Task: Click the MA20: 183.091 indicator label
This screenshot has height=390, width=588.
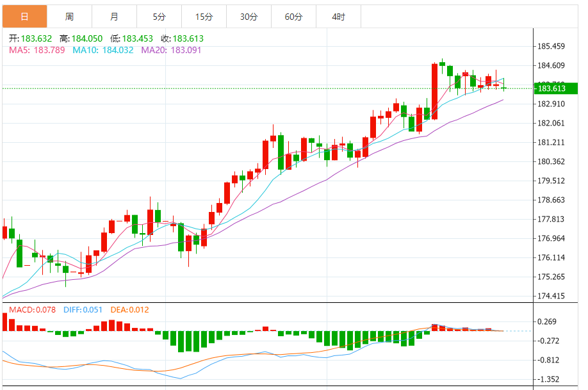Action: click(171, 50)
